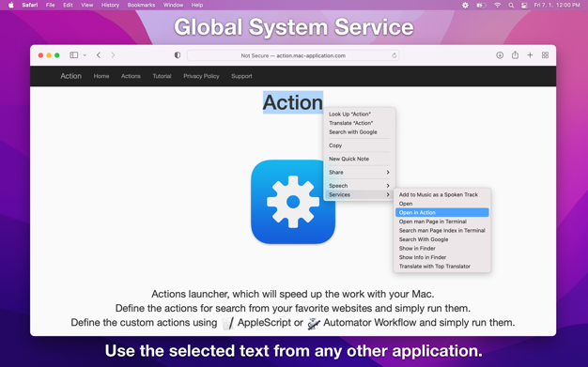Click the highlighted Action heading text

tap(293, 102)
